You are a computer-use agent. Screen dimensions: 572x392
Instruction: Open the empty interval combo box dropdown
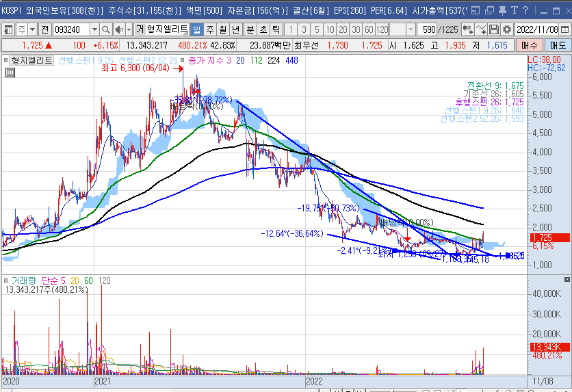tap(411, 29)
